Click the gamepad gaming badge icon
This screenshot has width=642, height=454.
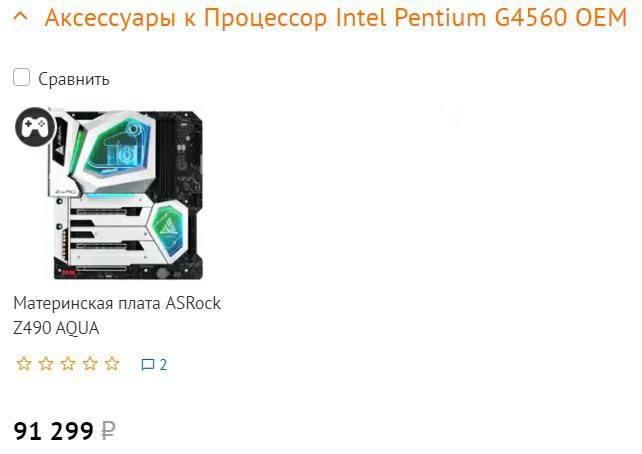(35, 127)
